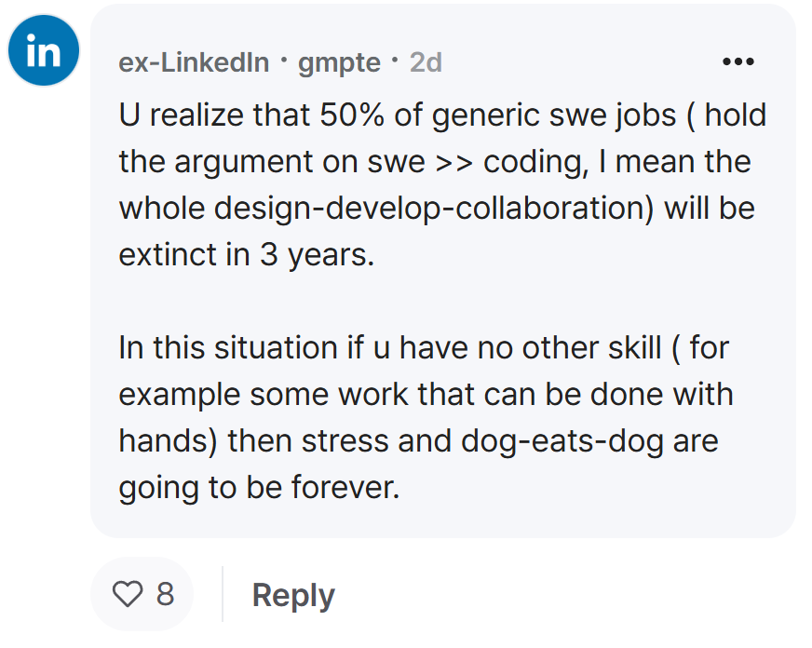The width and height of the screenshot is (812, 648).
Task: Reply to the gmpte comment
Action: 293,595
